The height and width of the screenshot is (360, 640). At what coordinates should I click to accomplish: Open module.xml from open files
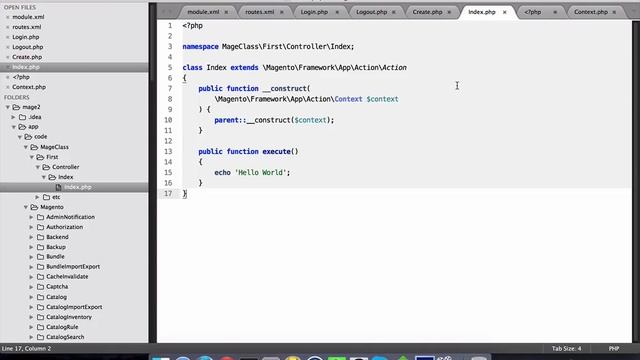[x=28, y=17]
